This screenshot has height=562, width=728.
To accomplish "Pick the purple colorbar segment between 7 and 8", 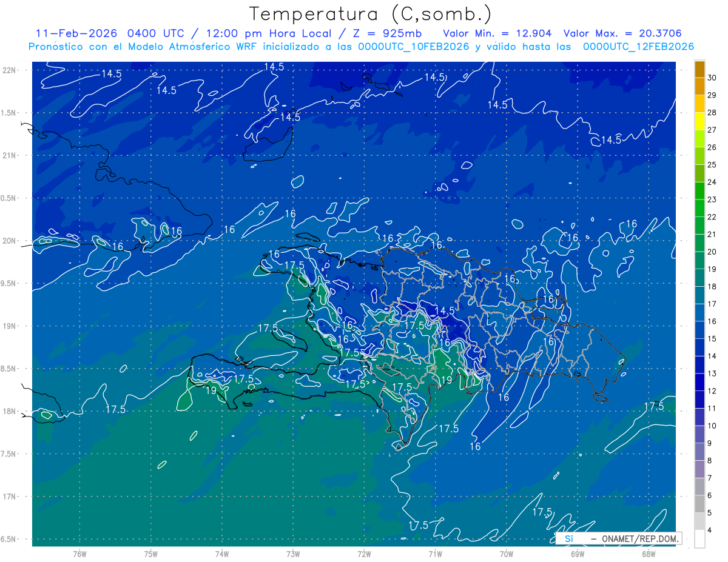I will [x=699, y=469].
